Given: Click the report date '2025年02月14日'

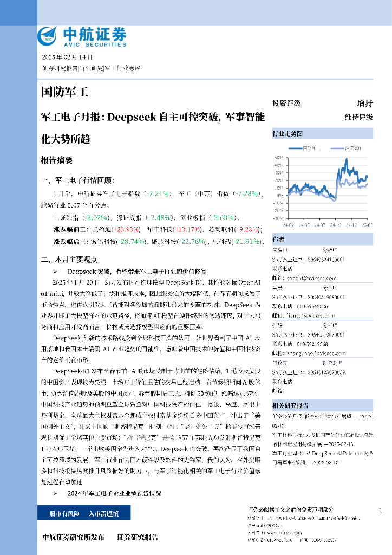Looking at the screenshot, I should 68,57.
